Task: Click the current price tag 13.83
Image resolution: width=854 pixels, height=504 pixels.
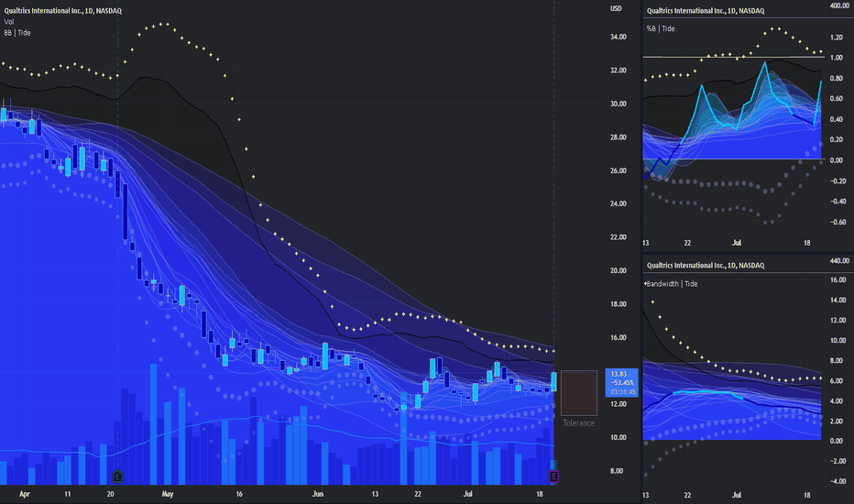Action: click(x=621, y=382)
